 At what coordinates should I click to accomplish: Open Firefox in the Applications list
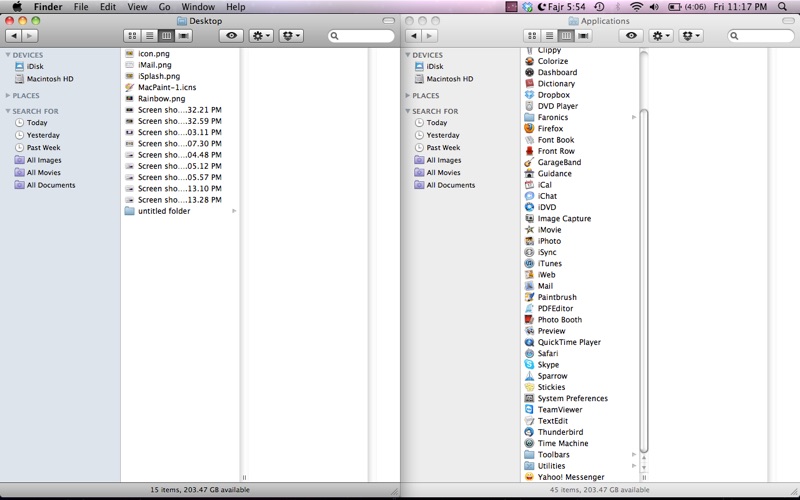click(x=550, y=129)
